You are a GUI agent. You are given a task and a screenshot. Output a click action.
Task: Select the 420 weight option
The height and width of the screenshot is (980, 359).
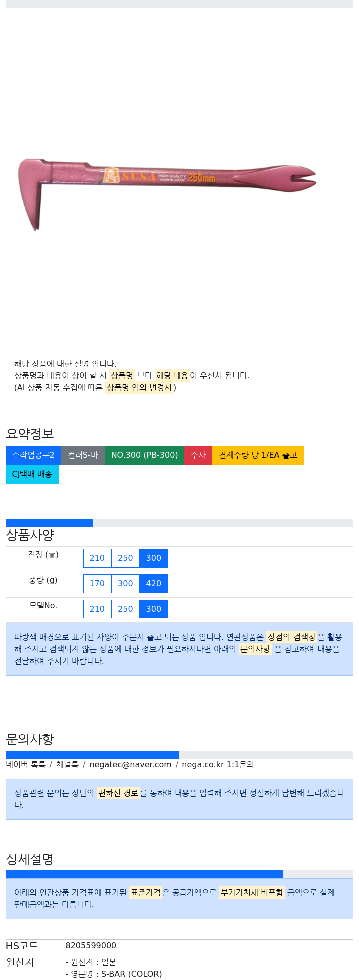pyautogui.click(x=154, y=584)
